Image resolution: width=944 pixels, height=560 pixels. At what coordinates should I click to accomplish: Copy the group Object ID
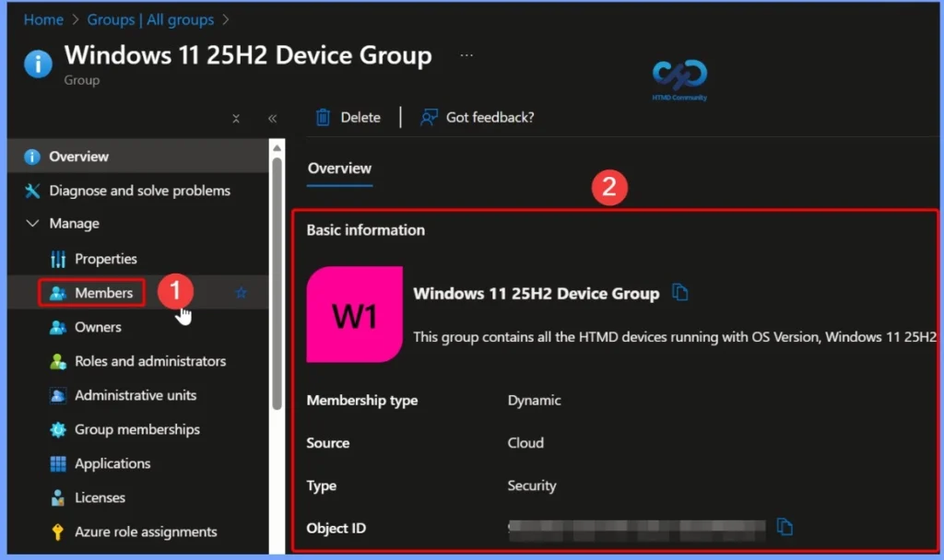point(785,527)
